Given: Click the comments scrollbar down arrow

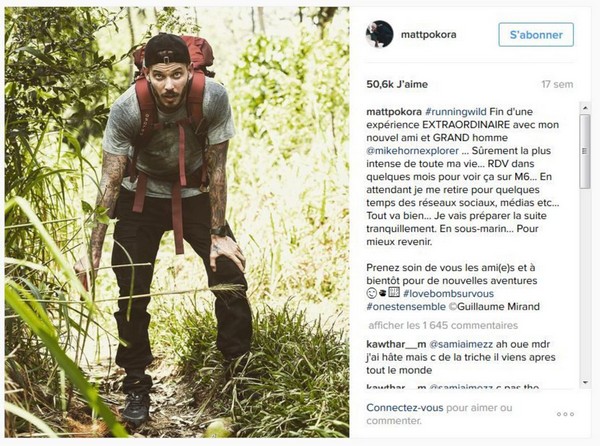Looking at the screenshot, I should pos(585,382).
